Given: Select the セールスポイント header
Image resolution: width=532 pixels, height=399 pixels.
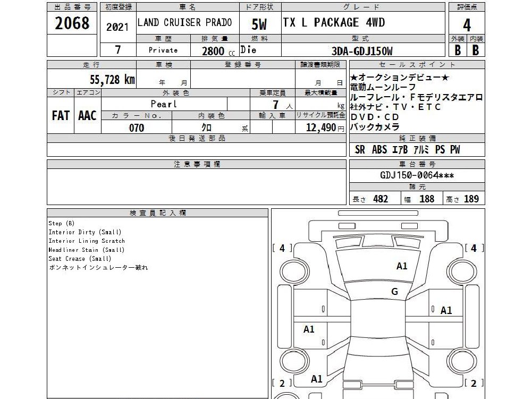Looking at the screenshot, I should pyautogui.click(x=417, y=64).
